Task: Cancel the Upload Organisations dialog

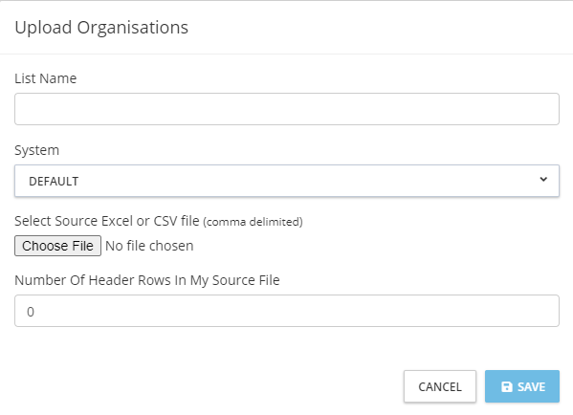Action: pyautogui.click(x=440, y=387)
